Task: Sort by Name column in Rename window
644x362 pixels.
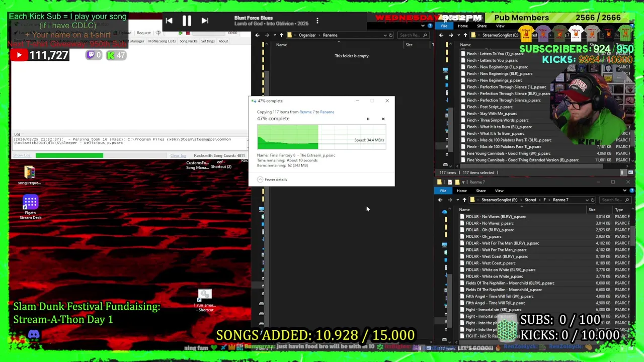Action: [x=281, y=45]
